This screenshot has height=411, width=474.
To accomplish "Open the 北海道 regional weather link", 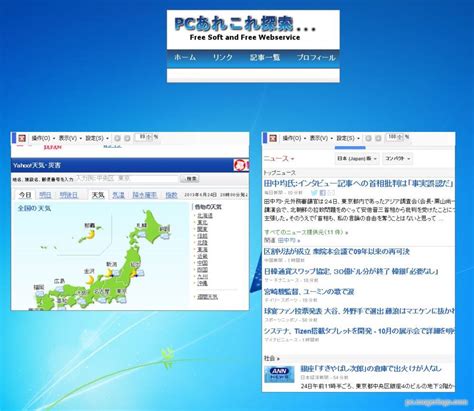I will (x=205, y=216).
